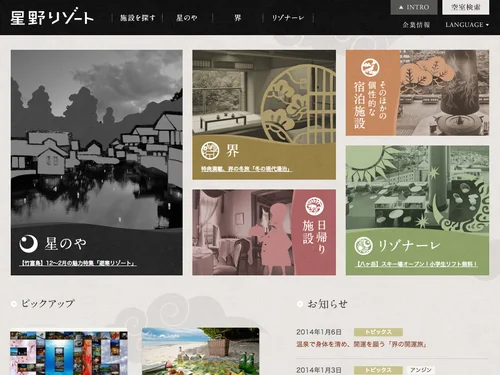The width and height of the screenshot is (500, 375).
Task: Open the 竹富島 12〜2月 feature link
Action: coord(78,263)
